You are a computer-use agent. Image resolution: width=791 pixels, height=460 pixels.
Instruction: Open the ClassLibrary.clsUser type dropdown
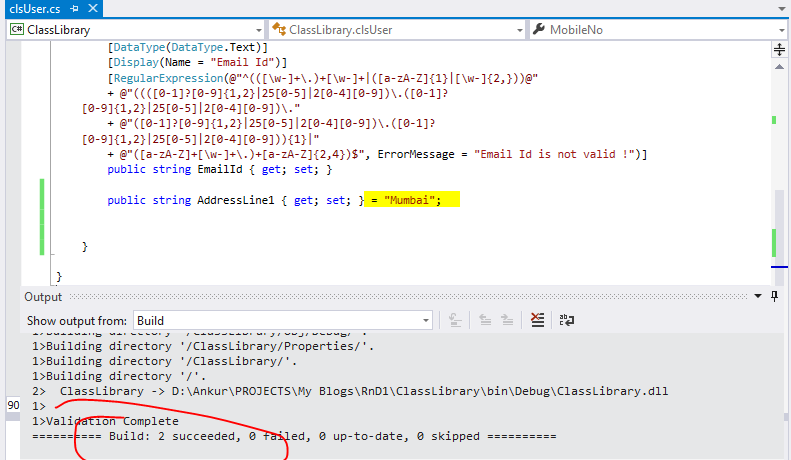(x=520, y=30)
